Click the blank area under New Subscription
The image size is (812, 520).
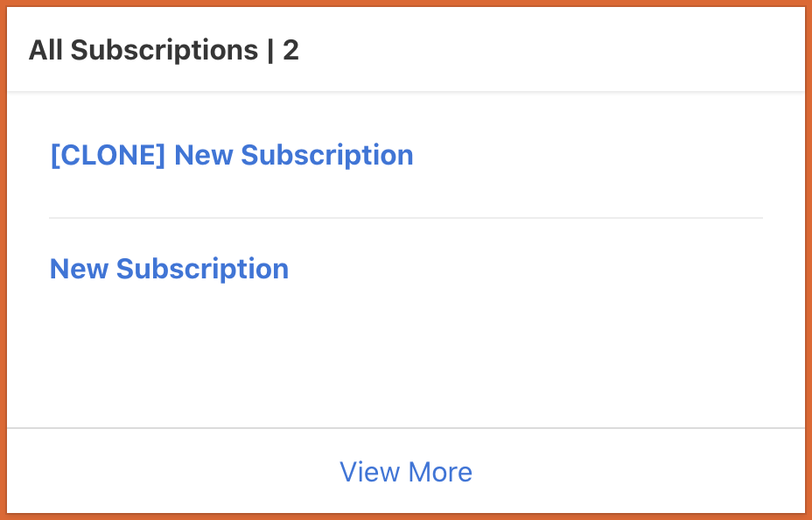pos(405,359)
